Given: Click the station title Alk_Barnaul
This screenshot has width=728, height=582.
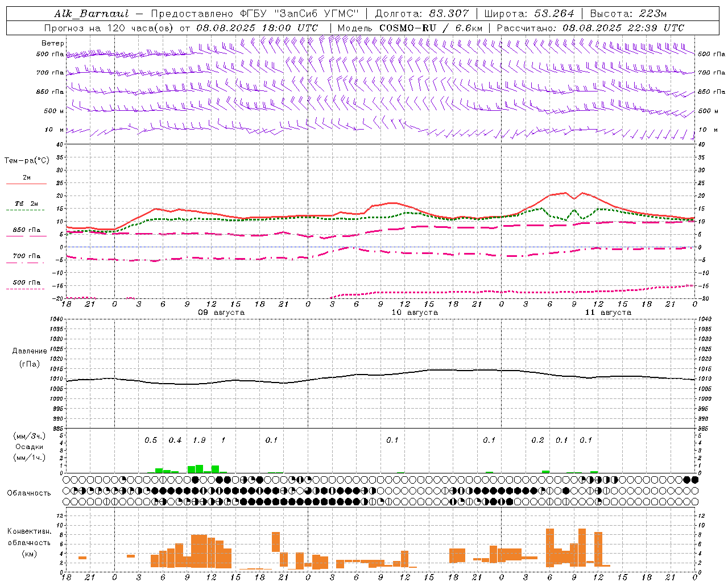Looking at the screenshot, I should [91, 14].
